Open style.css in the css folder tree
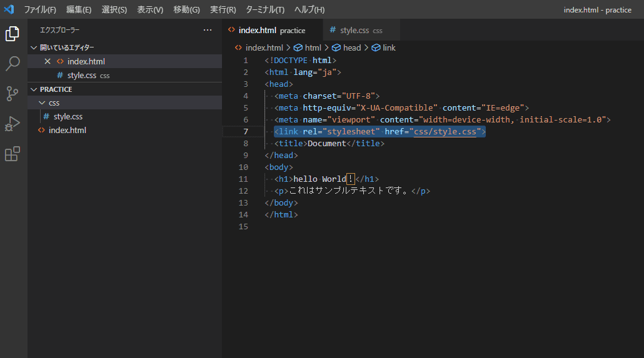 click(x=68, y=116)
